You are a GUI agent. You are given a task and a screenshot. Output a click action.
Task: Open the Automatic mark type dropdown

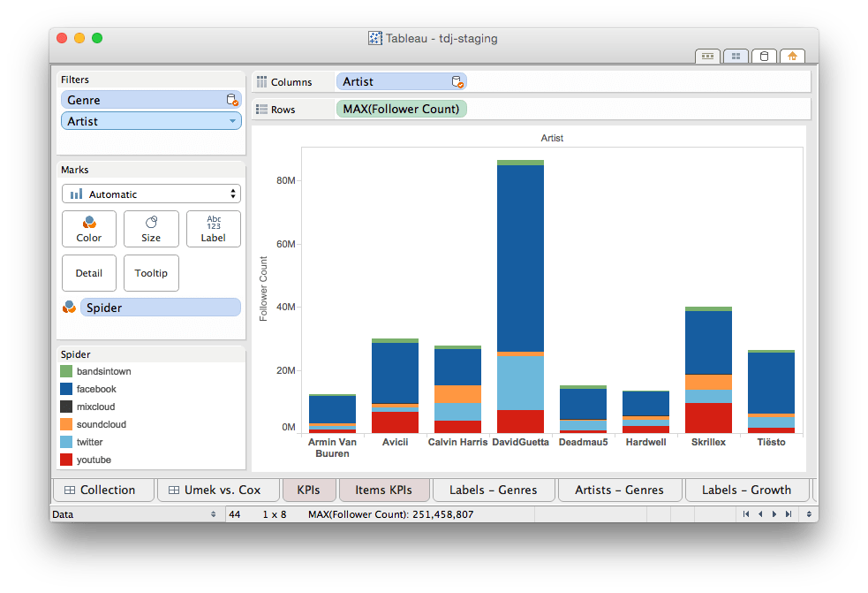click(x=151, y=194)
